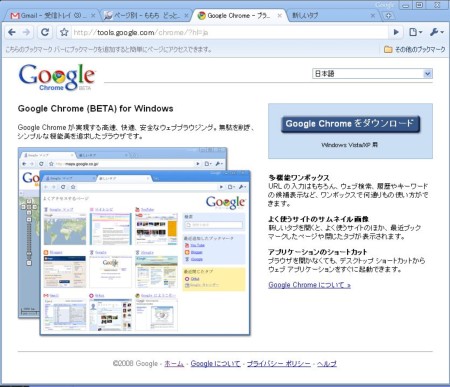Open その他のブックマーク folder
Image resolution: width=450 pixels, height=387 pixels.
point(415,50)
